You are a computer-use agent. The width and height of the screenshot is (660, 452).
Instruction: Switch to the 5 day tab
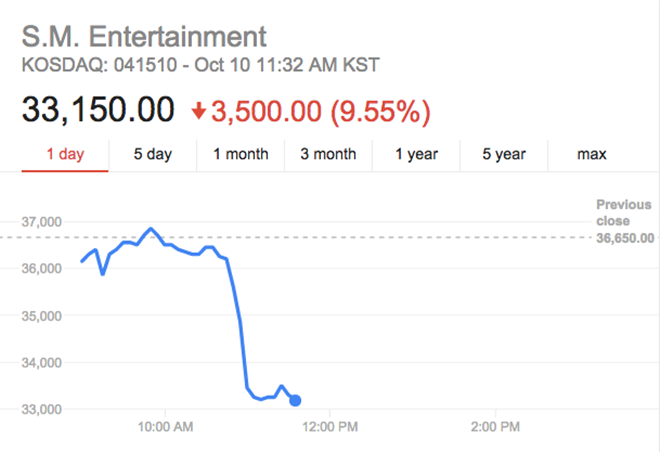tap(153, 155)
